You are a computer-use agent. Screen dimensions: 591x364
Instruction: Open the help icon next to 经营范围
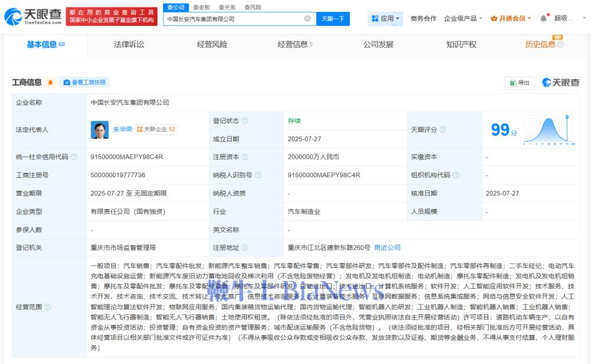(x=47, y=307)
